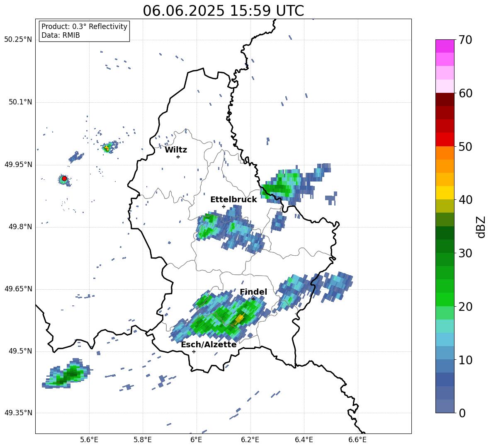The height and width of the screenshot is (448, 491).
Task: Click the 49.65°N latitude label
Action: (x=18, y=289)
